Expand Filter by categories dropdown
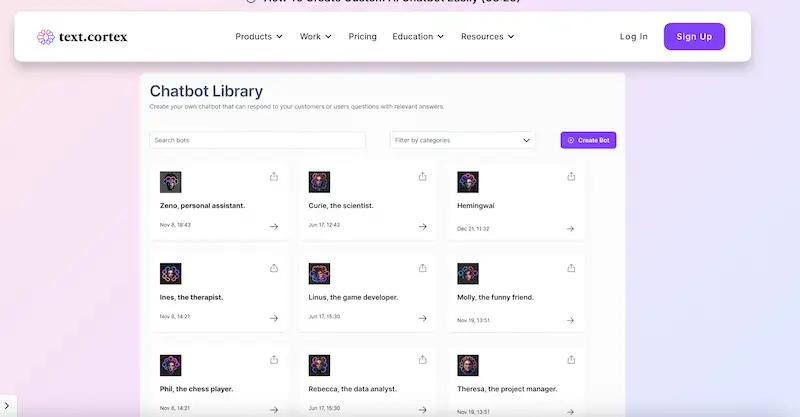800x417 pixels. point(462,141)
